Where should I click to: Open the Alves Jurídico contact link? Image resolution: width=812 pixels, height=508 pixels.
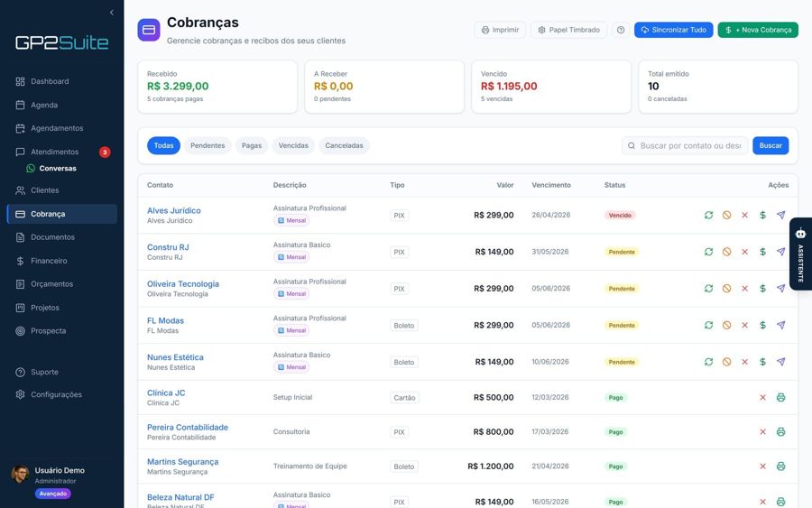pyautogui.click(x=174, y=211)
